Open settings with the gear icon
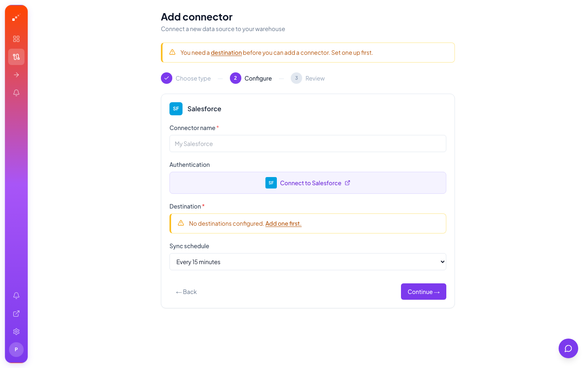The image size is (588, 368). click(x=16, y=331)
